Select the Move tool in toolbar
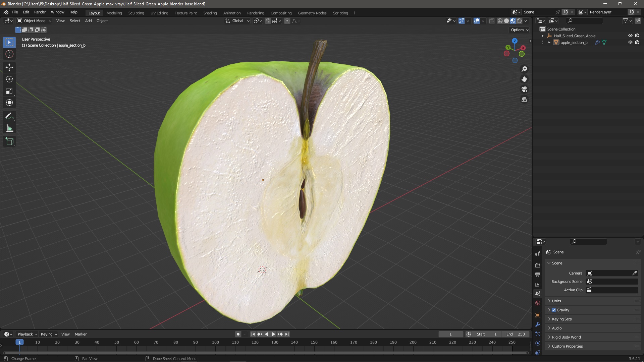 point(10,67)
